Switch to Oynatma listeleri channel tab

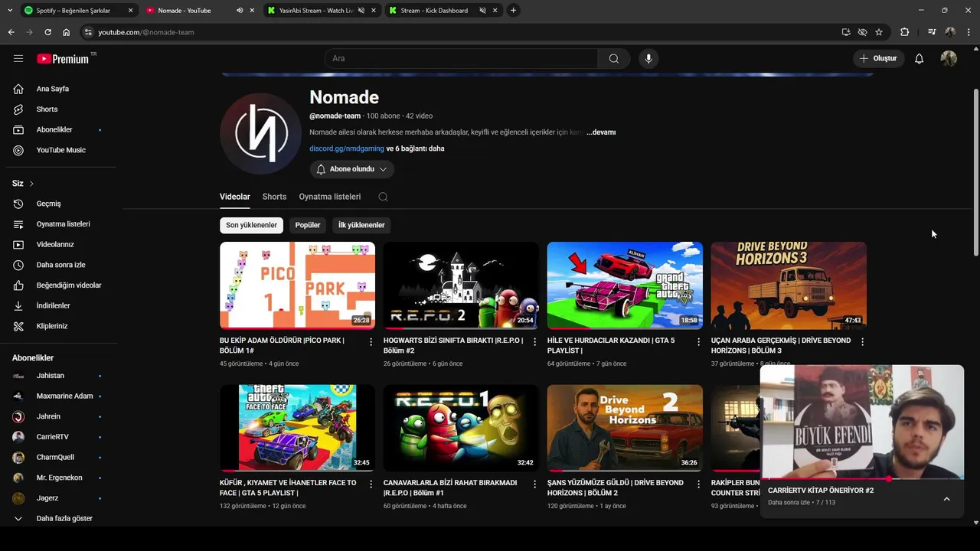[x=330, y=197]
